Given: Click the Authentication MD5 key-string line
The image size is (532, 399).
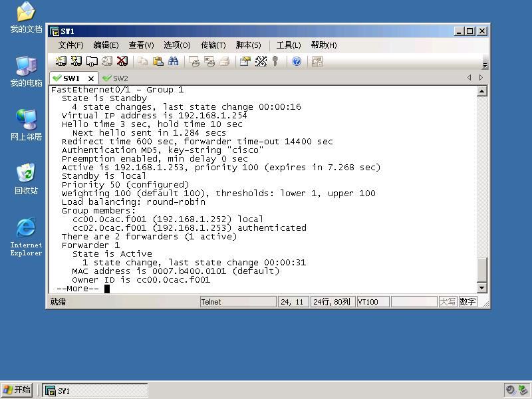Looking at the screenshot, I should coord(162,150).
